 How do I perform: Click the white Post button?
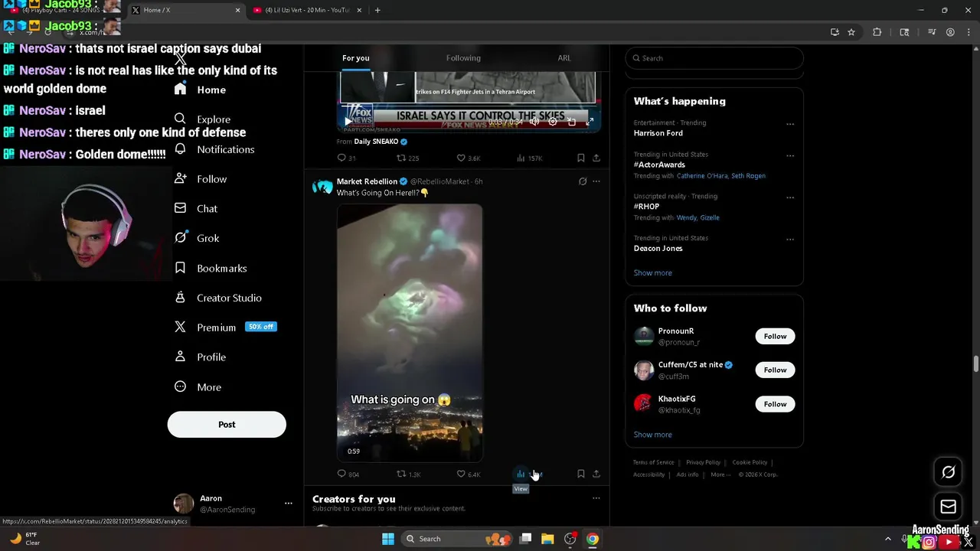(x=227, y=425)
